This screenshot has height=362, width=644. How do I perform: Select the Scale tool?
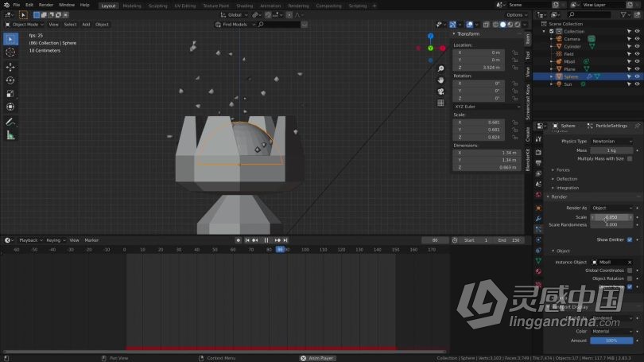tap(10, 94)
